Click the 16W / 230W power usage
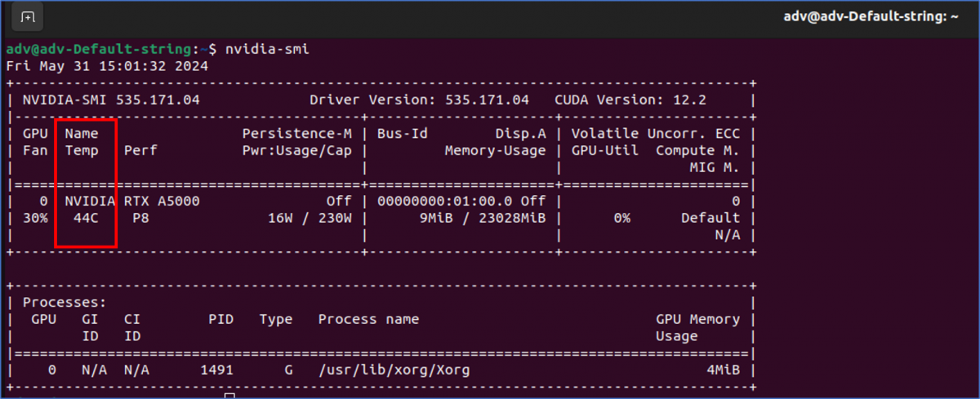Viewport: 980px width, 399px height. [x=310, y=218]
